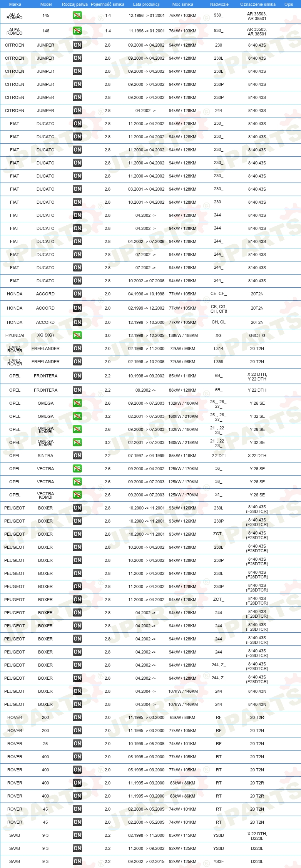The width and height of the screenshot is (301, 868).
Task: Click the Opis column header
Action: 289,4
